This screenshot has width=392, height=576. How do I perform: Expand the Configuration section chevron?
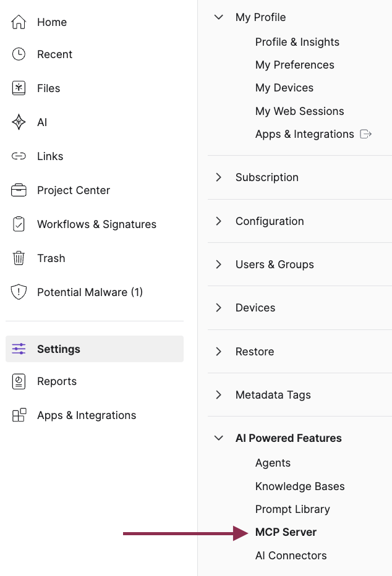[x=219, y=221]
